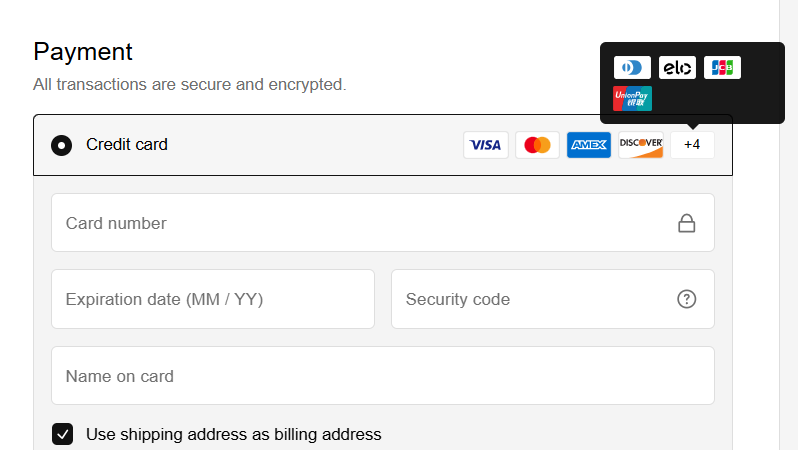798x450 pixels.
Task: Click the Elo card icon
Action: [677, 68]
